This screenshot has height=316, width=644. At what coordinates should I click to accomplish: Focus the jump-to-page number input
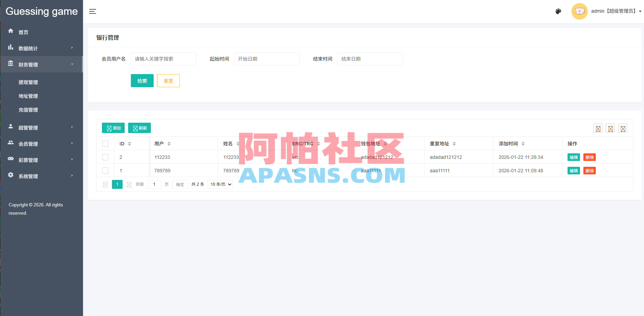[154, 184]
